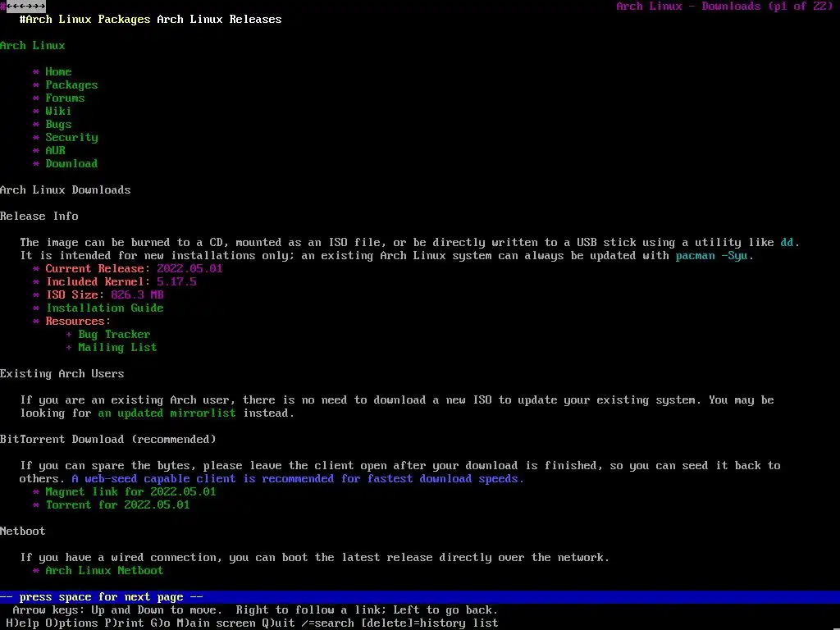
Task: Select Torrent for 2022.05.01
Action: 117,504
